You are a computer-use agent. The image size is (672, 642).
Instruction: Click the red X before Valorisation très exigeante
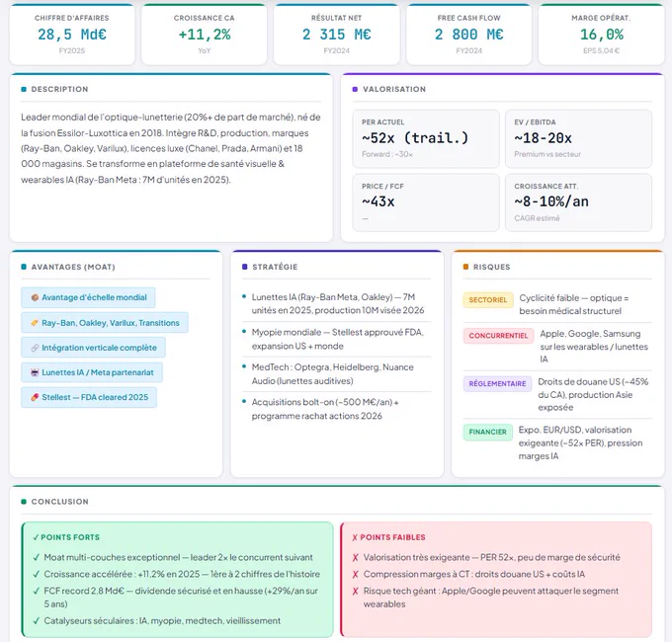(356, 558)
